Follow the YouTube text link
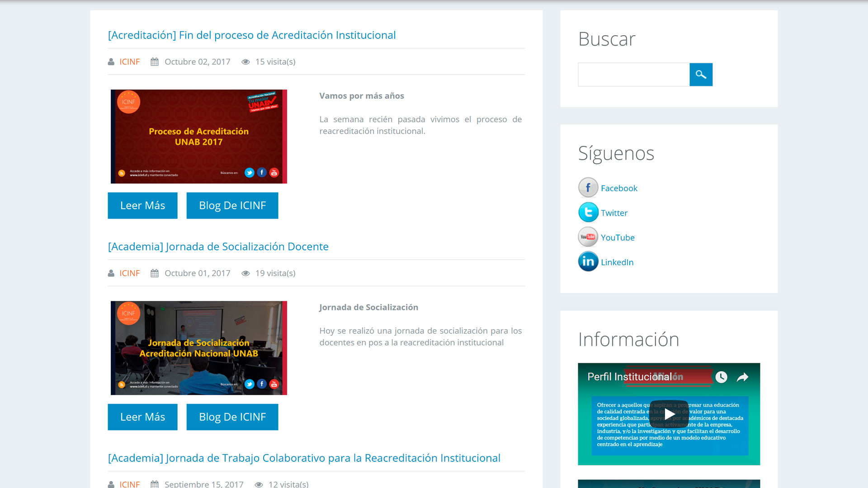 (x=618, y=238)
